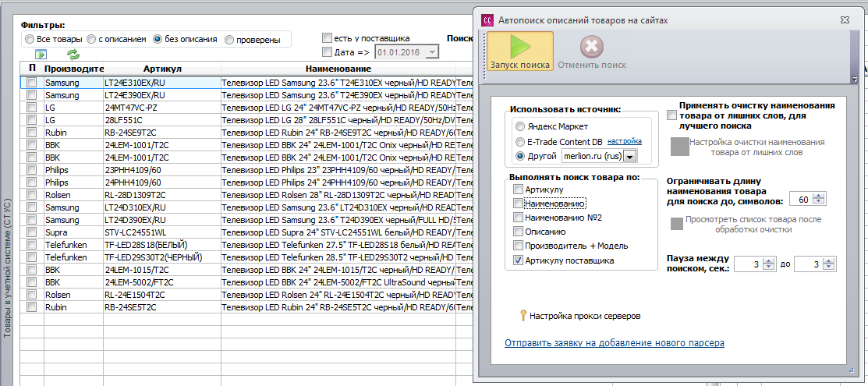Toggle the есть у поставщика checkbox
The width and height of the screenshot is (868, 386).
click(327, 38)
